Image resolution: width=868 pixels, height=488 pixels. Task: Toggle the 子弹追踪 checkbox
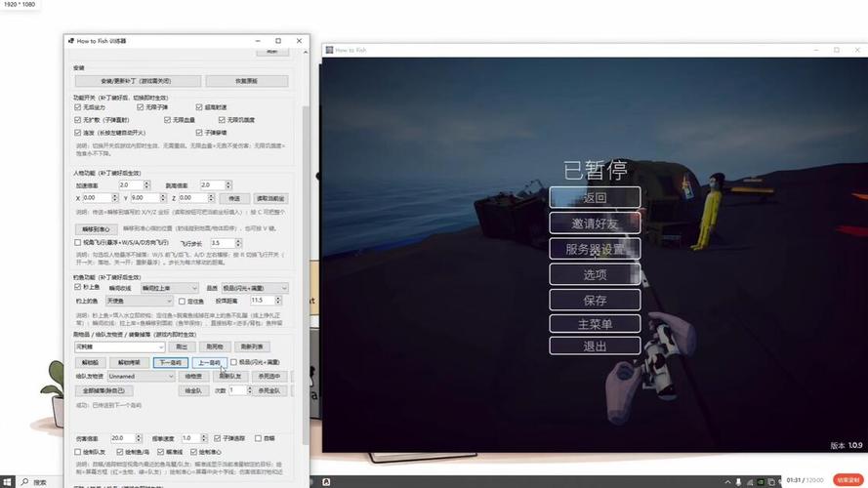(x=217, y=438)
